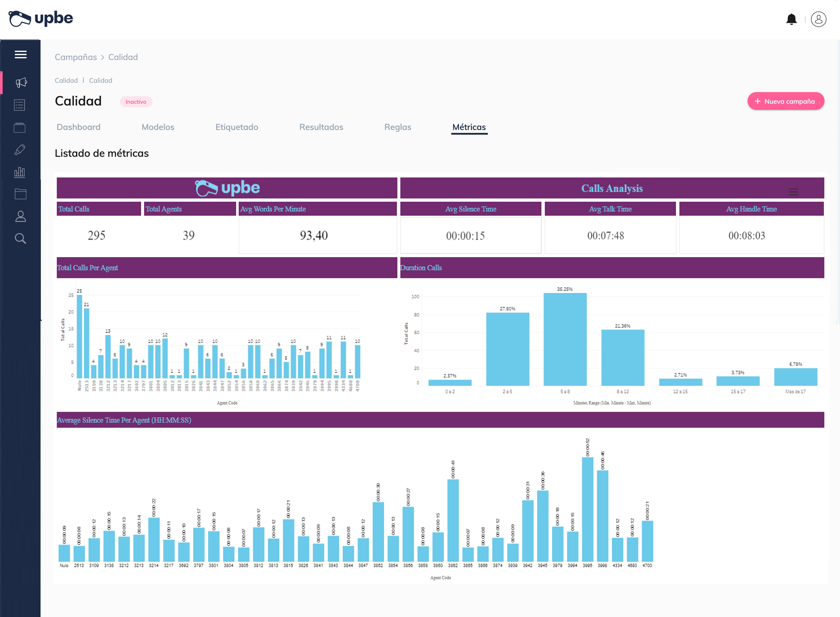
Task: Click the Reglas tab
Action: coord(398,127)
